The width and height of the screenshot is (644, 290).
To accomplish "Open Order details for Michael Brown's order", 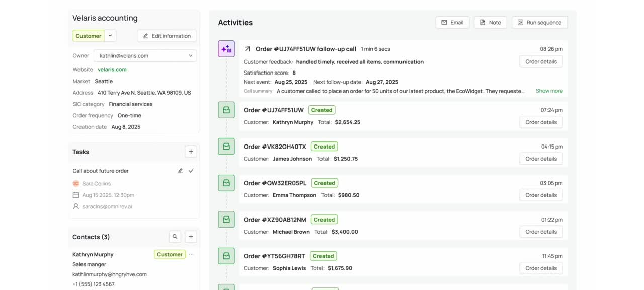I will click(x=541, y=232).
